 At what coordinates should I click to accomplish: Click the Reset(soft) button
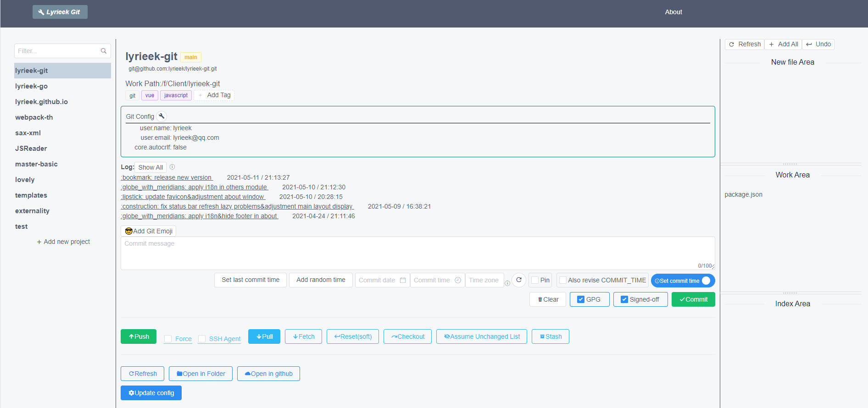click(353, 336)
